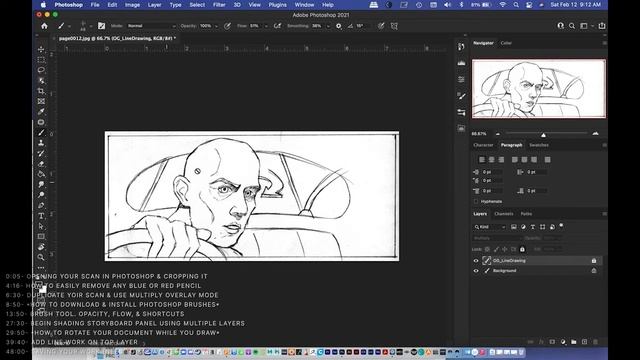The image size is (640, 360).
Task: Click the symmetry paint options icon
Action: [x=394, y=26]
